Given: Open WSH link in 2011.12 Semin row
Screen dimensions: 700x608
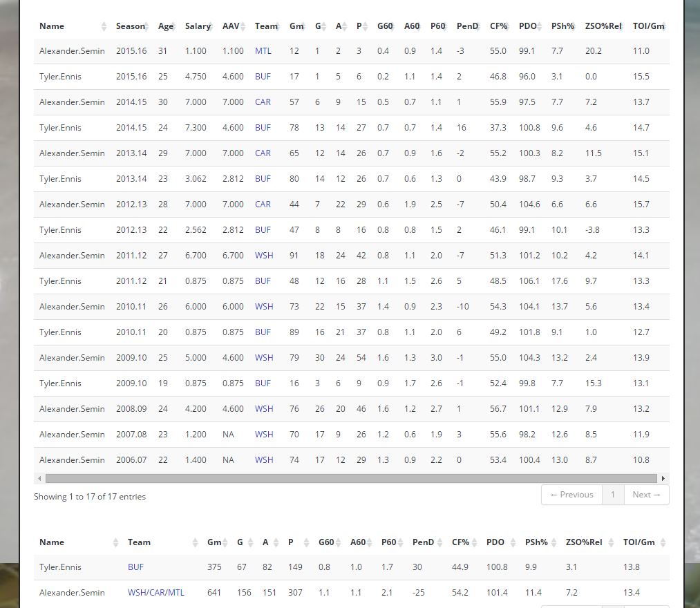Looking at the screenshot, I should tap(264, 256).
